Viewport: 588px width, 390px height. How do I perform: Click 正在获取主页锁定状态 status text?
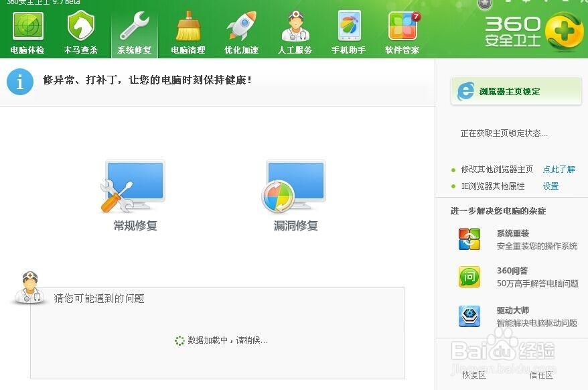[504, 133]
